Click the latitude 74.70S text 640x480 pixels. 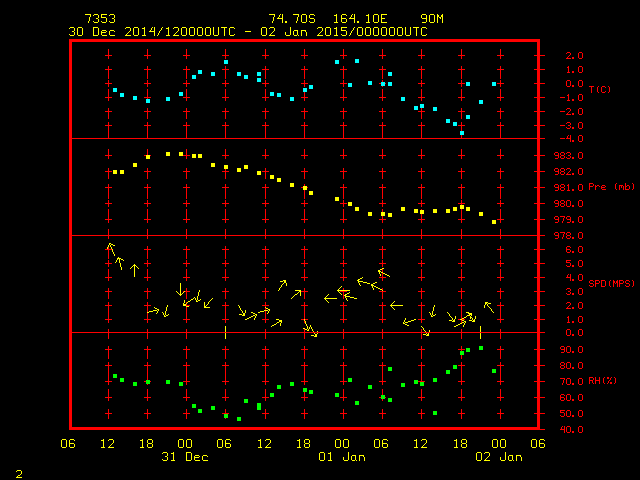point(290,19)
